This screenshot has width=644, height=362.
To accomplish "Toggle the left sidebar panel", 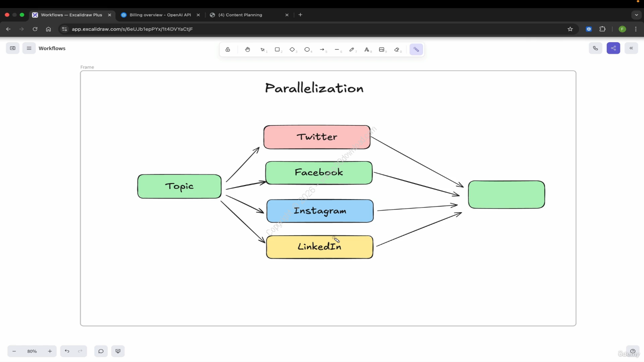I will 13,48.
